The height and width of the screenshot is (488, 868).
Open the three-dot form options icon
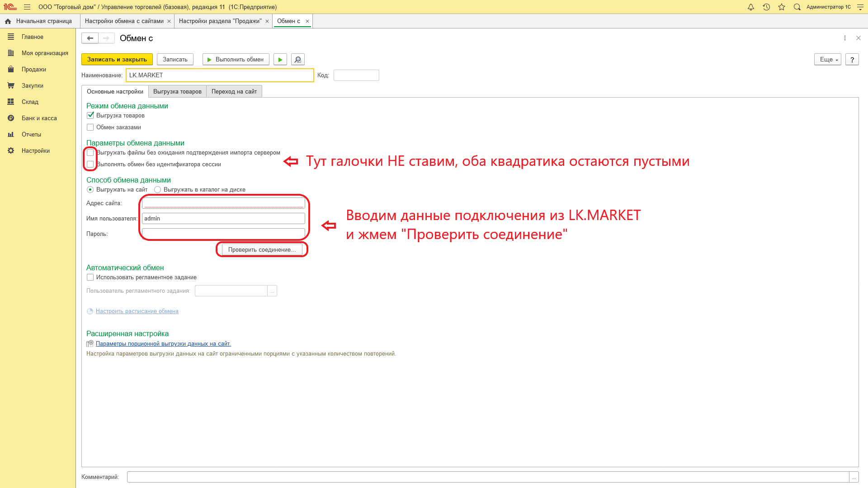845,38
